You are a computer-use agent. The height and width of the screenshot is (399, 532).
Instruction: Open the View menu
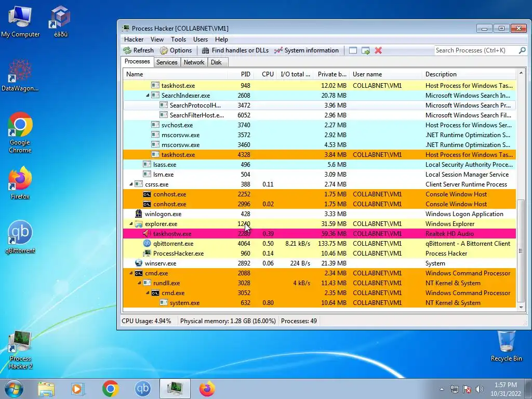[x=157, y=39]
